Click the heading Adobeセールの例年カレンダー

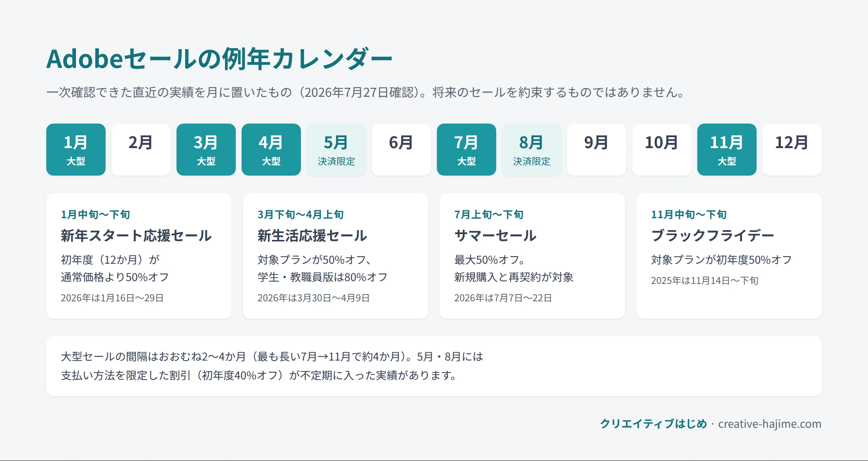219,59
